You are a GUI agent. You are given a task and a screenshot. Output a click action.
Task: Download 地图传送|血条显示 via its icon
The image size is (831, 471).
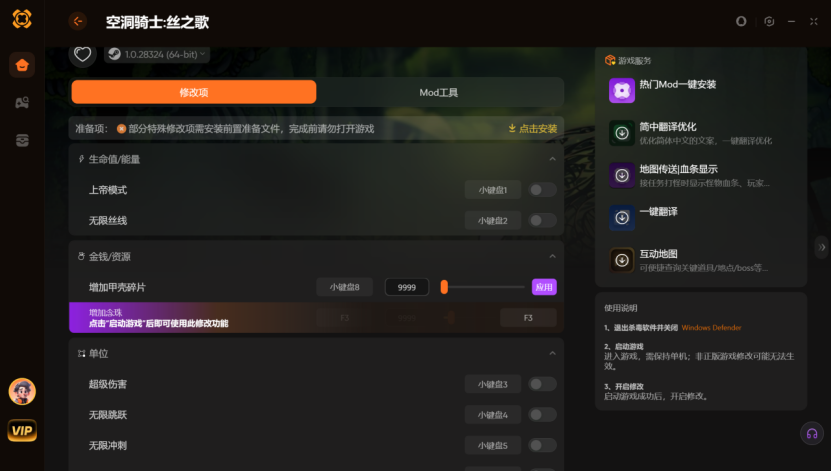coord(622,175)
